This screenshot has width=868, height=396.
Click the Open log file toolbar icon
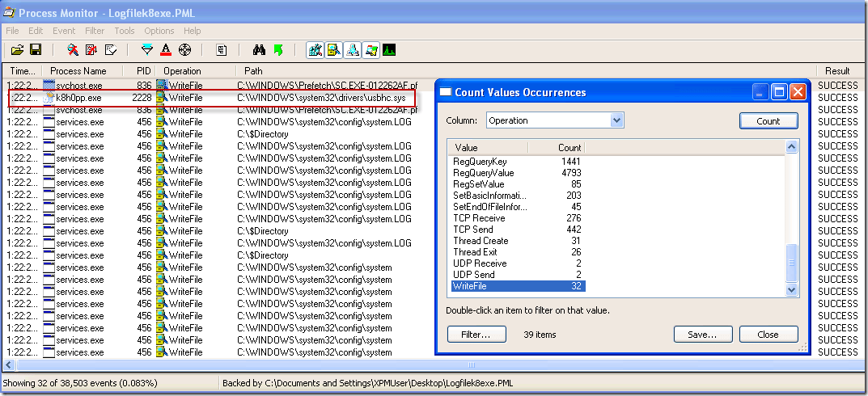(17, 50)
